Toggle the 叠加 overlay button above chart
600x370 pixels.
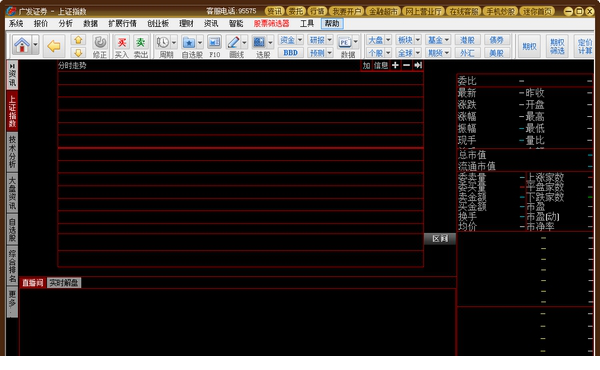[366, 65]
